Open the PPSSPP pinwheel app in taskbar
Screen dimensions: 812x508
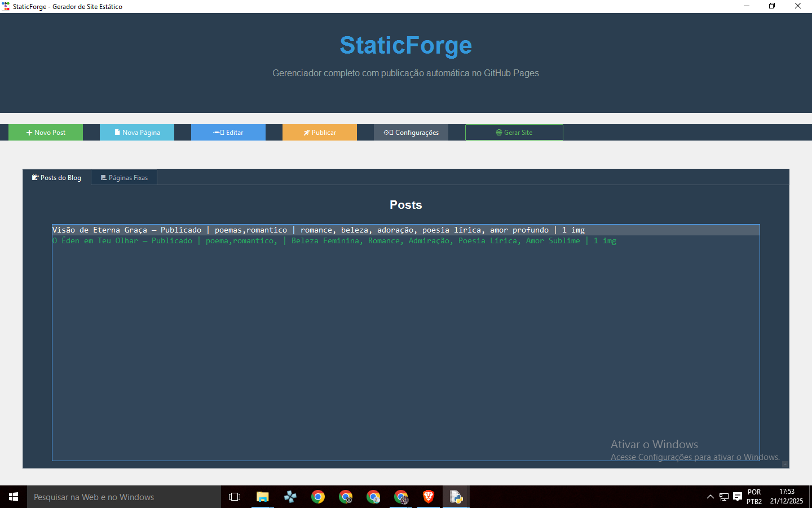tap(290, 497)
